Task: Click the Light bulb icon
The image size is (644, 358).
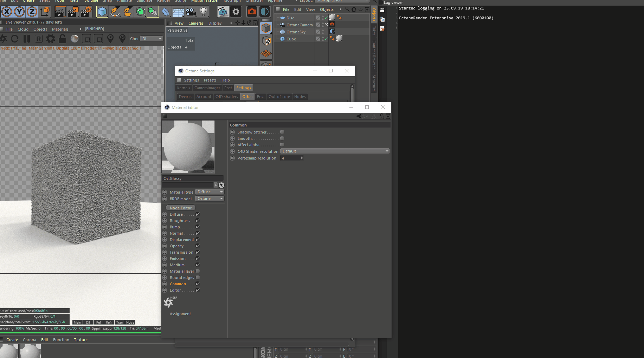Action: click(203, 12)
